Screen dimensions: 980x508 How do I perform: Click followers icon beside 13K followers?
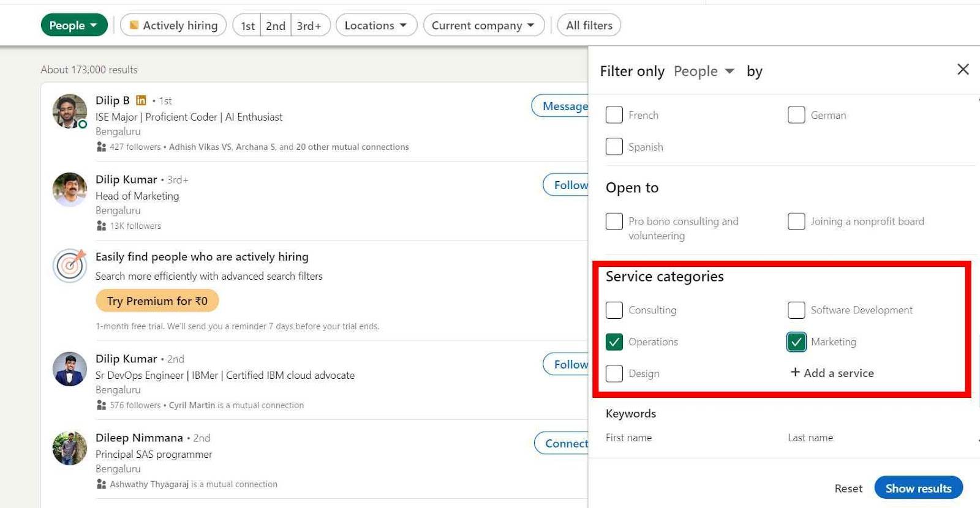click(x=101, y=226)
